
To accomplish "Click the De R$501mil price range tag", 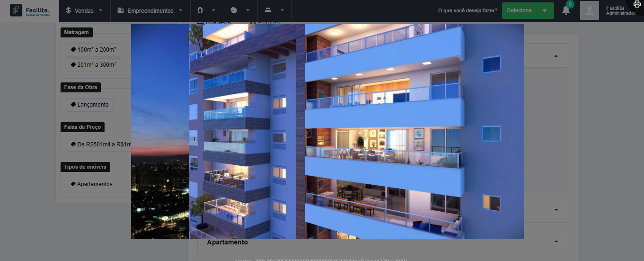I will click(99, 144).
